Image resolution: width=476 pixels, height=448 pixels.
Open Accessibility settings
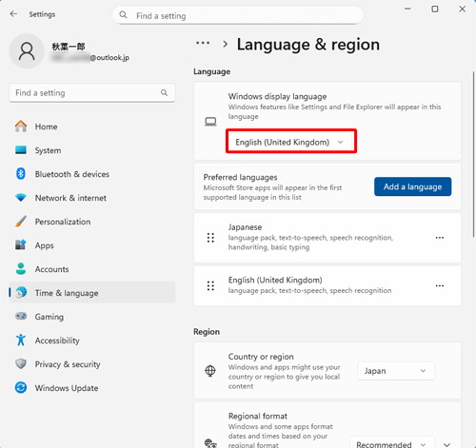(x=92, y=340)
